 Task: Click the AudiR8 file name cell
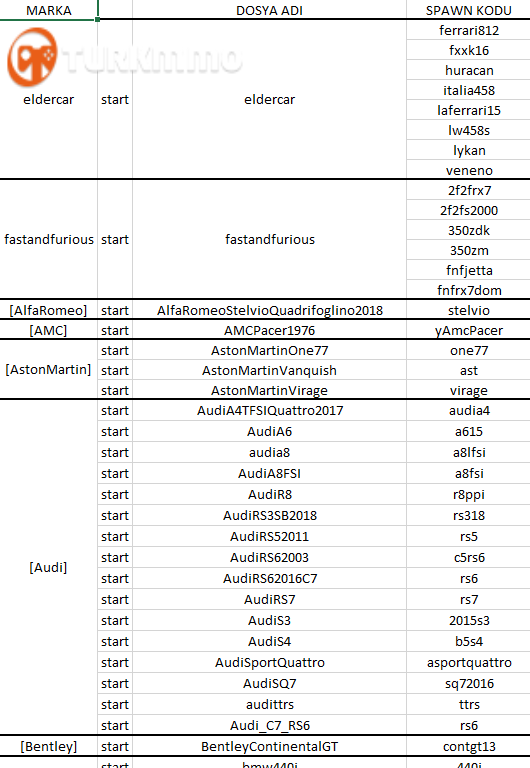point(269,495)
